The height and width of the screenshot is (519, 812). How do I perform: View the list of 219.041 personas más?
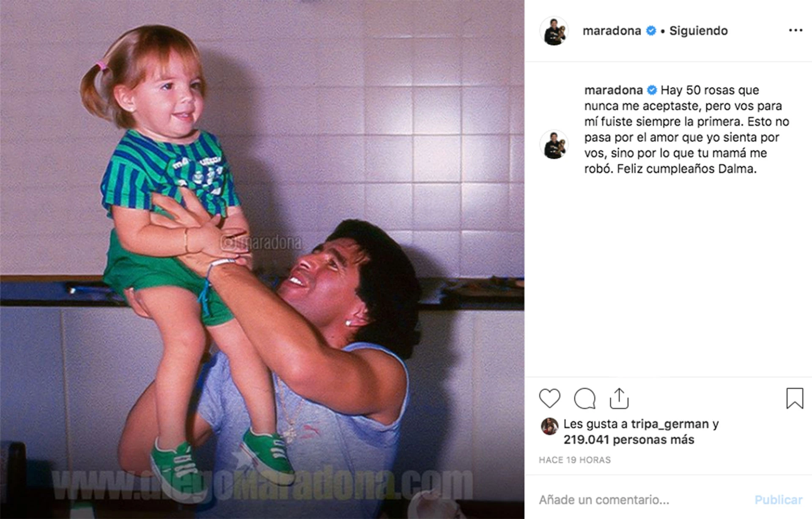(x=629, y=440)
